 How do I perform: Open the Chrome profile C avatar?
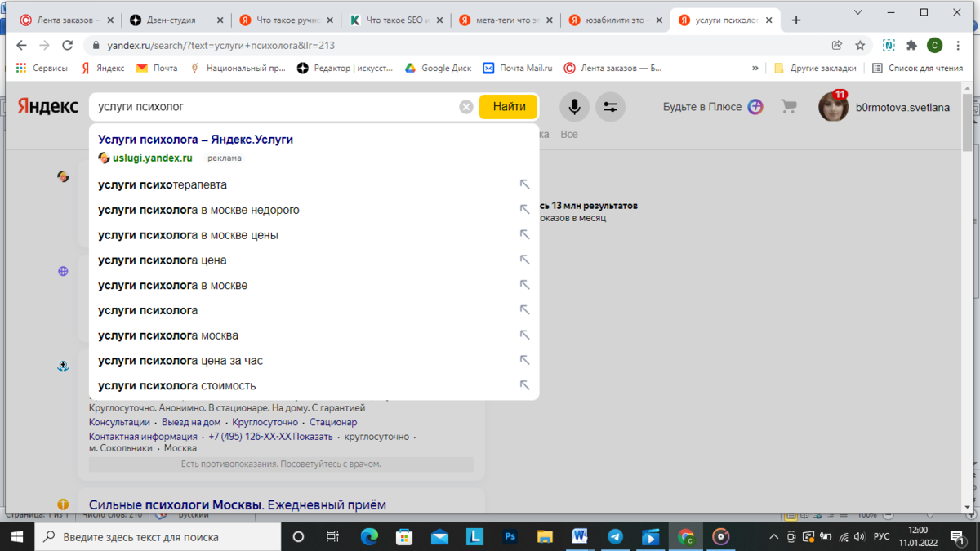tap(935, 46)
